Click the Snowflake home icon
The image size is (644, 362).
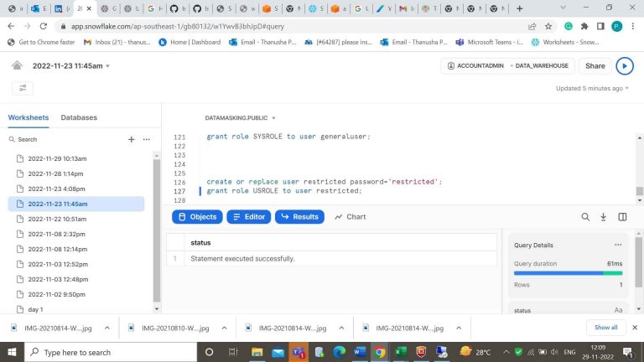pyautogui.click(x=17, y=65)
